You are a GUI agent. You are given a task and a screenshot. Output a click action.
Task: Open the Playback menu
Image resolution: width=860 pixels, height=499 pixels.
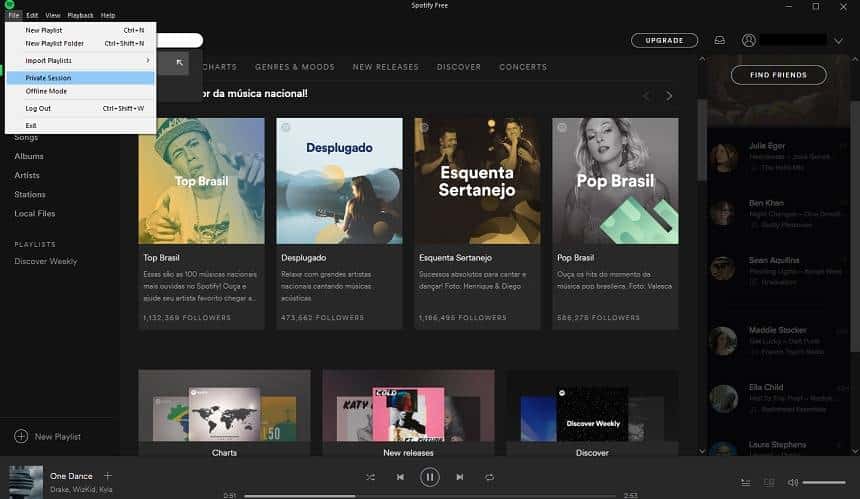pyautogui.click(x=81, y=15)
